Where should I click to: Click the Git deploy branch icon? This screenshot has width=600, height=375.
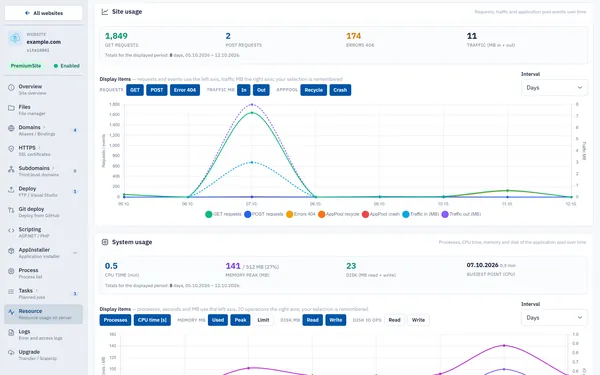(x=11, y=210)
